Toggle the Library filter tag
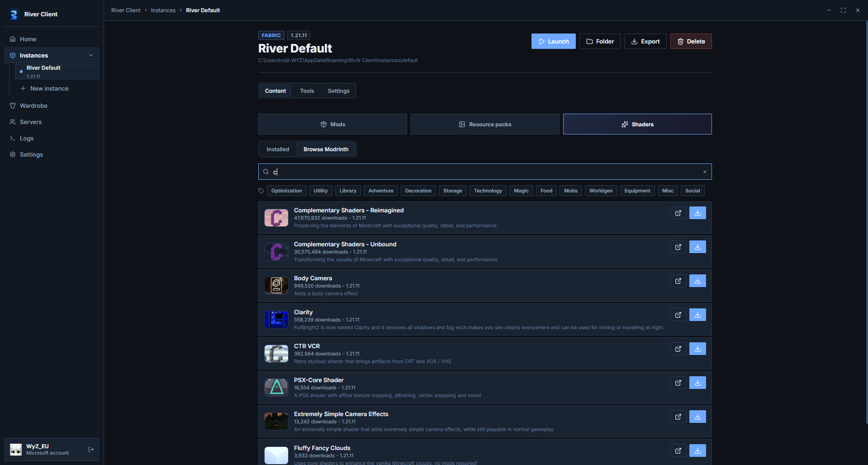The image size is (868, 465). 348,191
